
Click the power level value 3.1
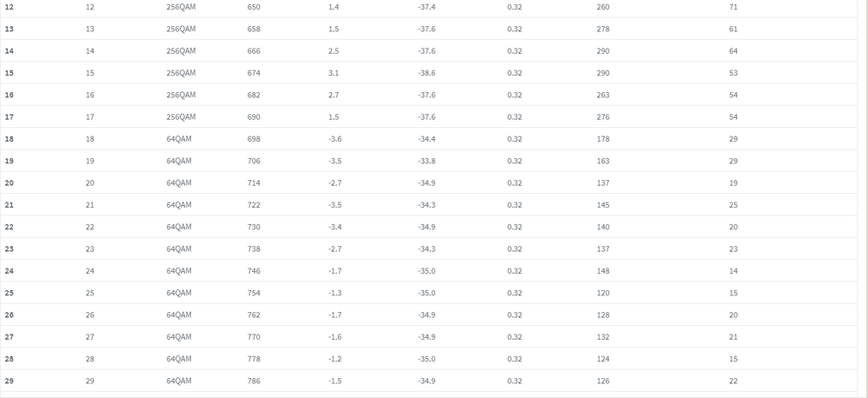click(334, 73)
